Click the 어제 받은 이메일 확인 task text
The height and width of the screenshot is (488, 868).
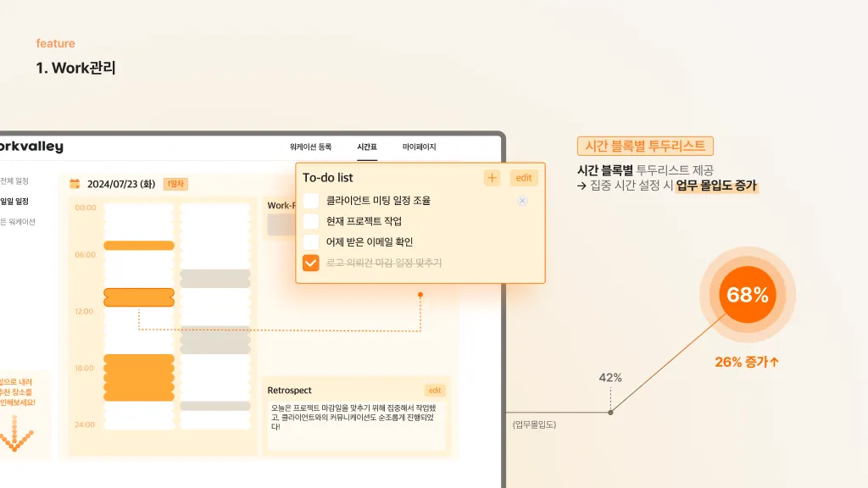[370, 241]
